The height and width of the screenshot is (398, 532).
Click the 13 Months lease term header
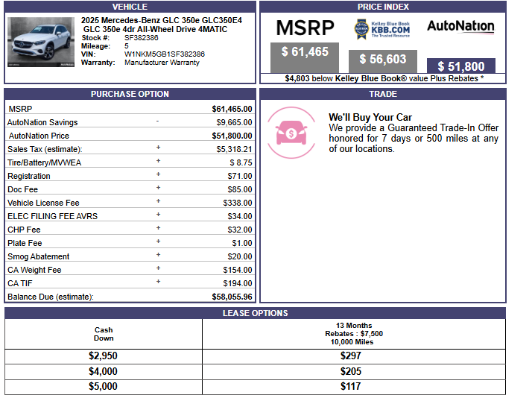[x=354, y=334]
